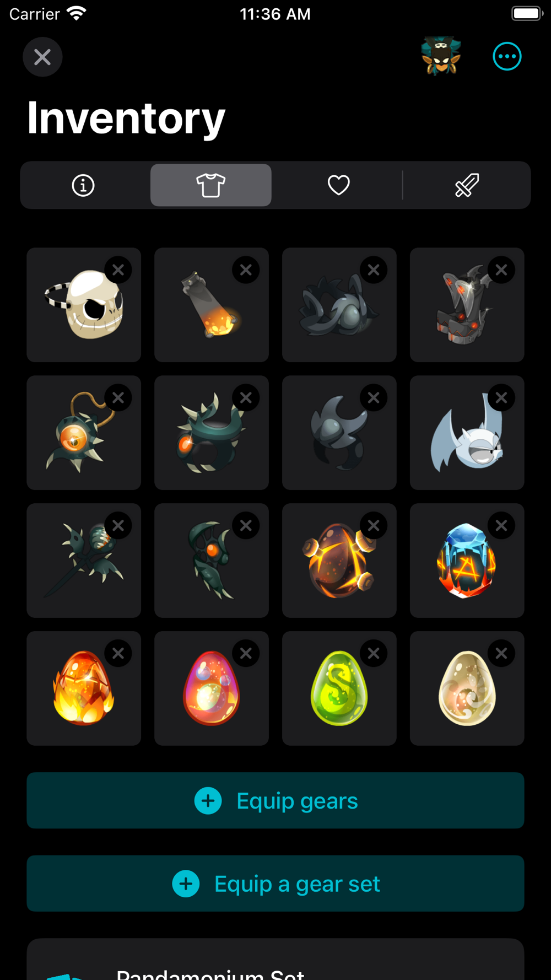Tap the character avatar icon
The width and height of the screenshot is (551, 980).
(x=441, y=56)
